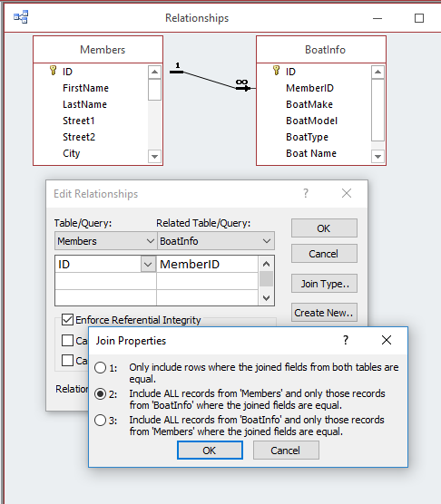Click OK in the Join Properties dialog
The width and height of the screenshot is (441, 504).
(210, 451)
